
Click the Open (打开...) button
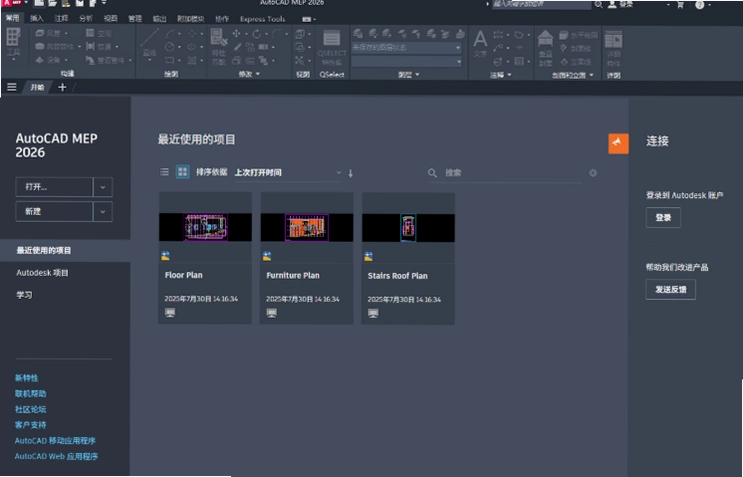tap(54, 187)
